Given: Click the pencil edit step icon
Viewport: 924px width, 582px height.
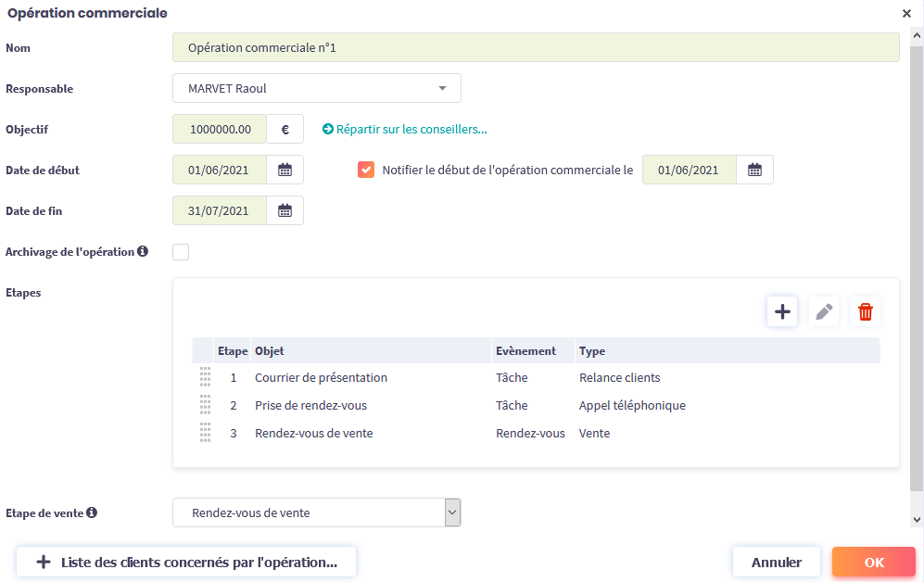Looking at the screenshot, I should click(823, 311).
